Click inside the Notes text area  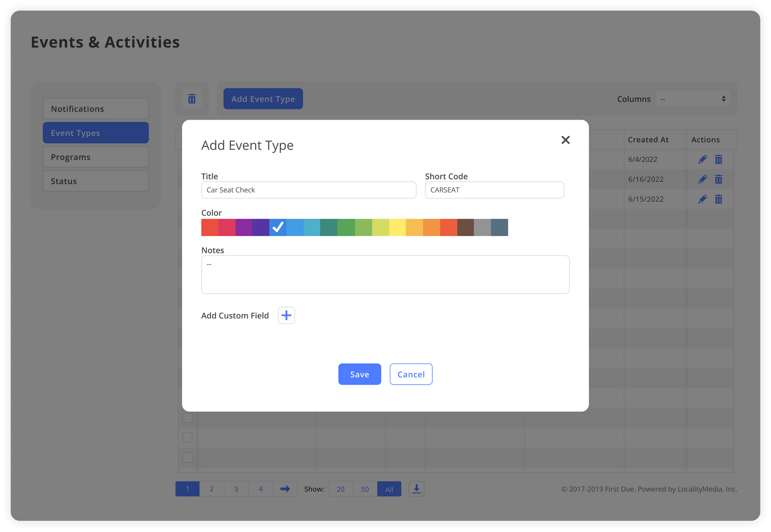pos(385,274)
